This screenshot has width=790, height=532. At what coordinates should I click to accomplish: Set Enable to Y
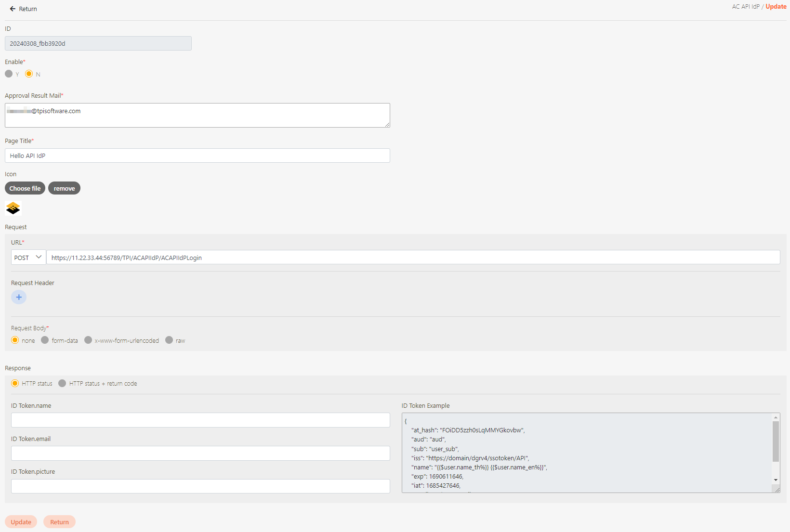pos(9,74)
